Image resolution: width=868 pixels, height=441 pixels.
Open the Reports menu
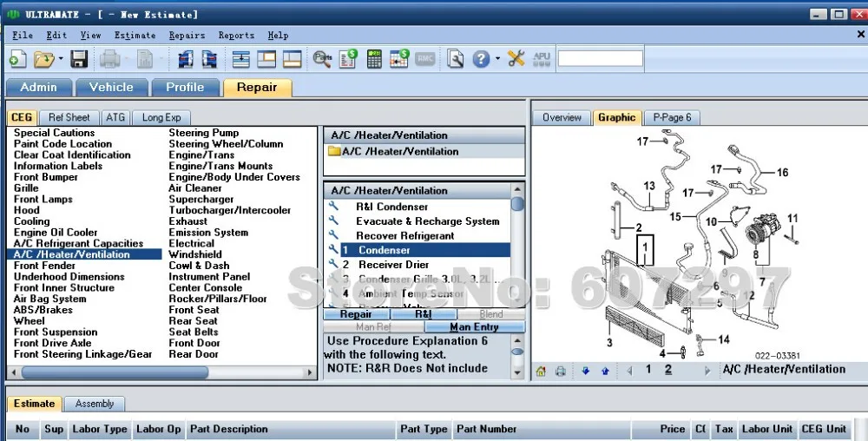point(236,36)
